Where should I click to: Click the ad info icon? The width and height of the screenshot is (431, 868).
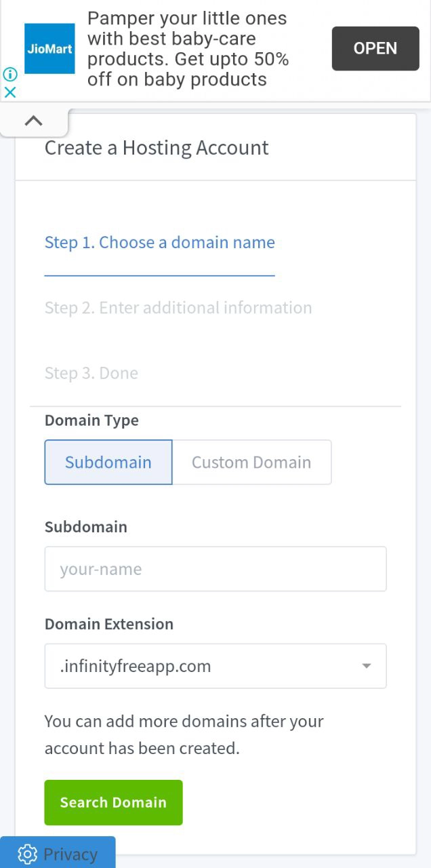(x=9, y=75)
